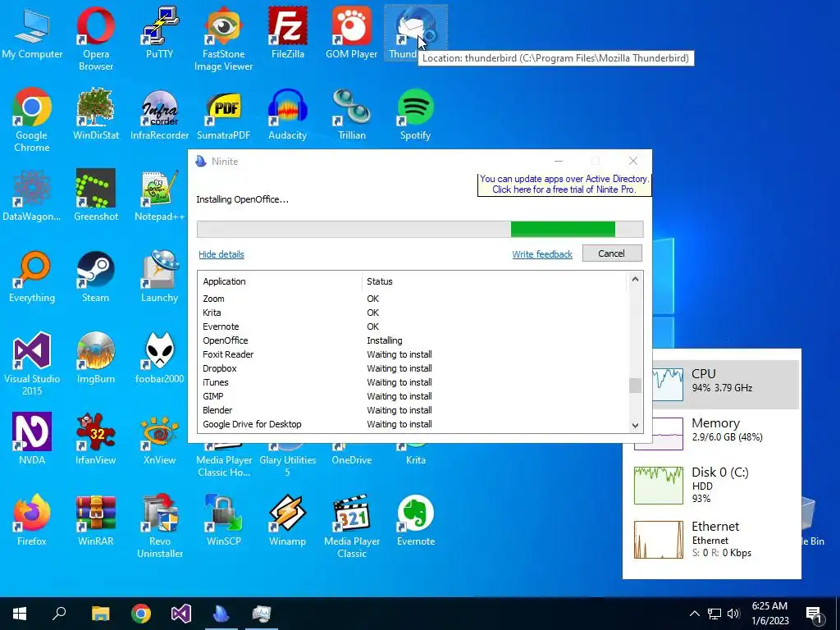
Task: Click the Revo Uninstaller desktop icon
Action: click(x=159, y=526)
